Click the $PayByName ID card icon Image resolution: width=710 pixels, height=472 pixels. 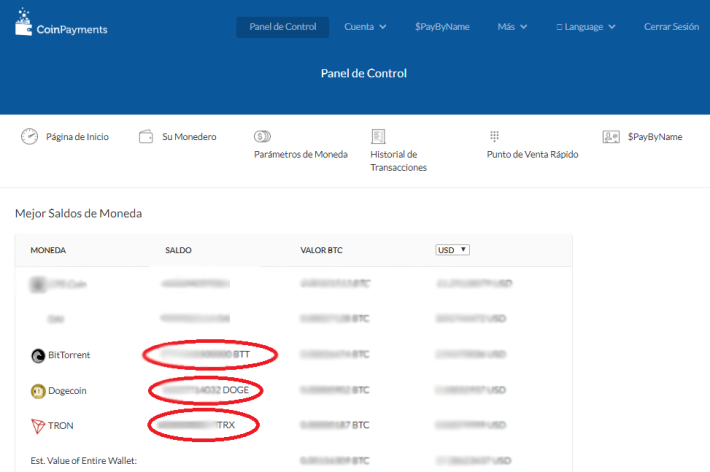(x=611, y=136)
